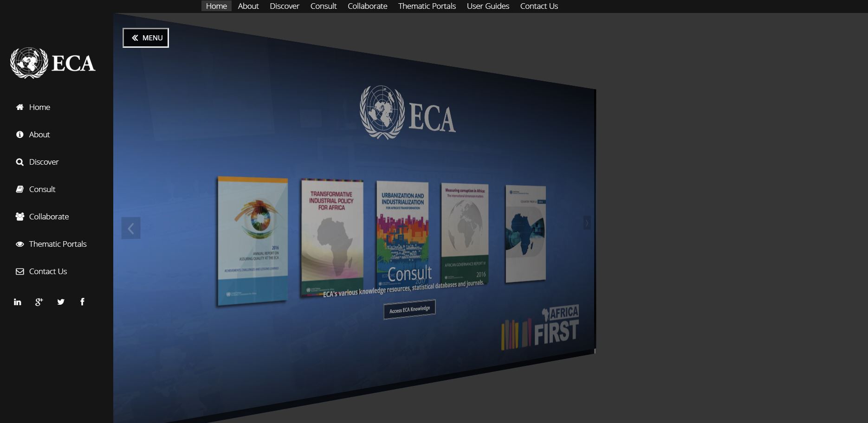Click the eye icon for Thematic Portals
The height and width of the screenshot is (423, 868).
coord(19,244)
